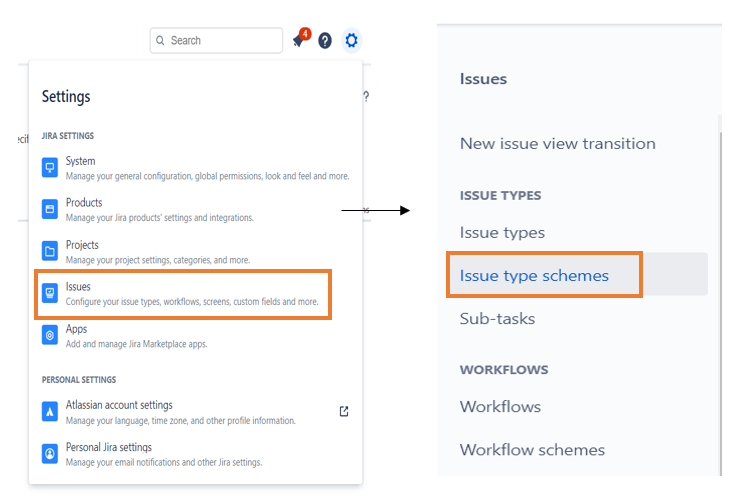Click the magnifier icon in search box
The height and width of the screenshot is (503, 737).
(x=160, y=40)
